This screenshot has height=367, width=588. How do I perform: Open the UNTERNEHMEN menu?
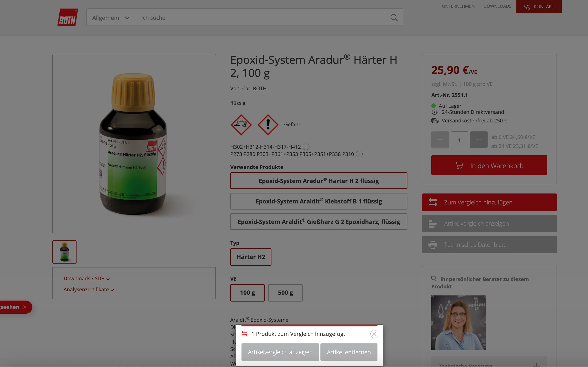(x=458, y=6)
